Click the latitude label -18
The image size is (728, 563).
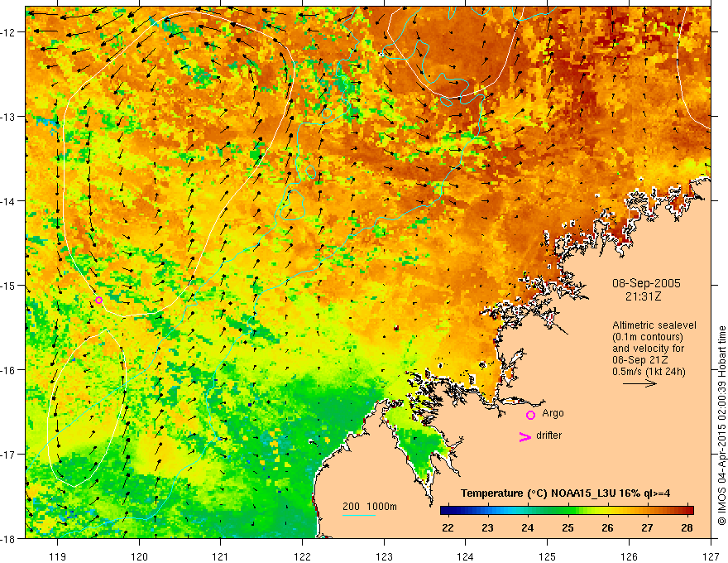tap(10, 539)
